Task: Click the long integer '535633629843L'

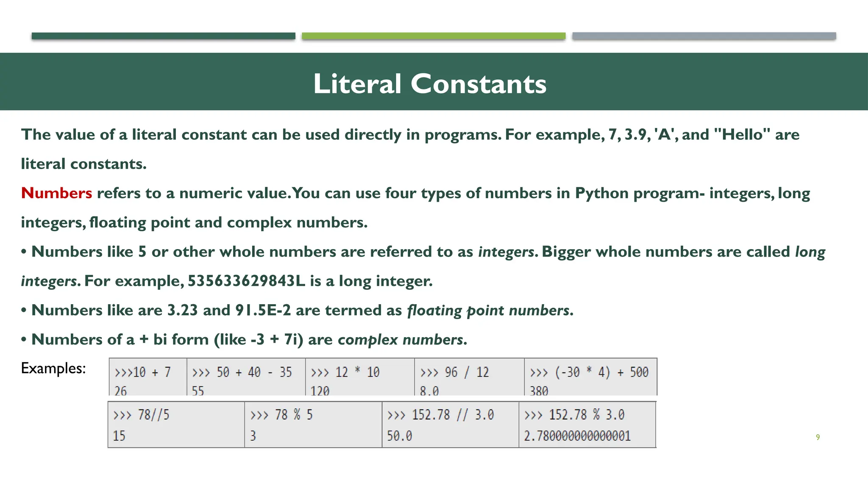Action: tap(246, 281)
